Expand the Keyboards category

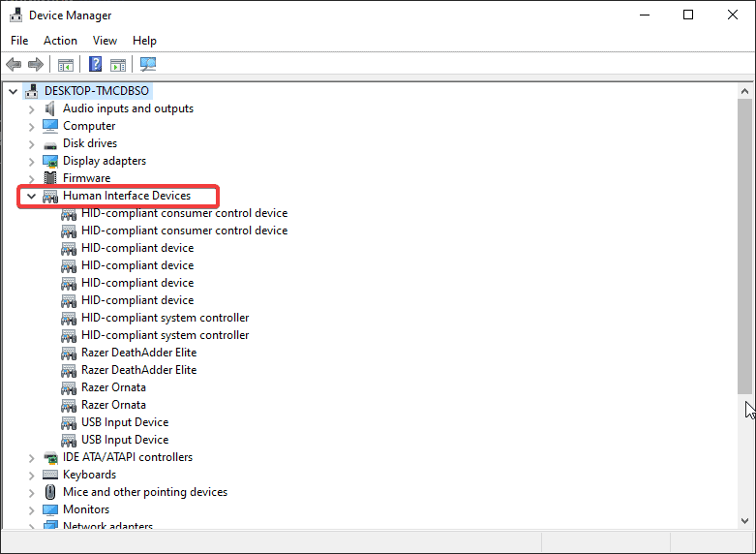tap(31, 475)
